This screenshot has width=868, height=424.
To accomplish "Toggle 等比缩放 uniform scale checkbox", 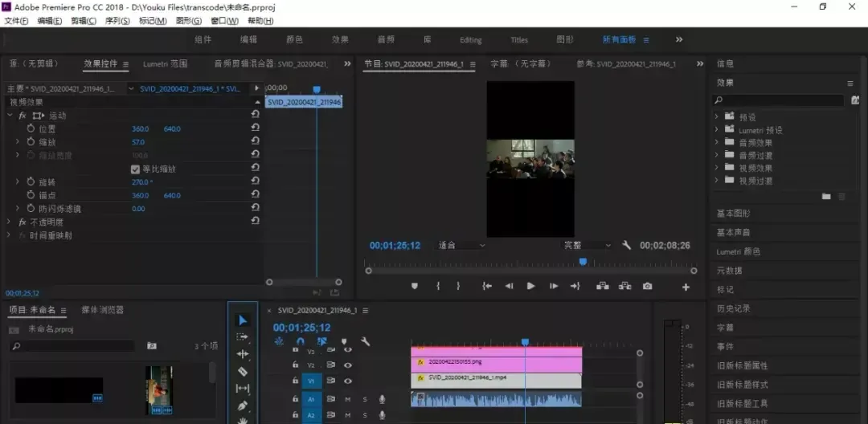I will pos(135,169).
